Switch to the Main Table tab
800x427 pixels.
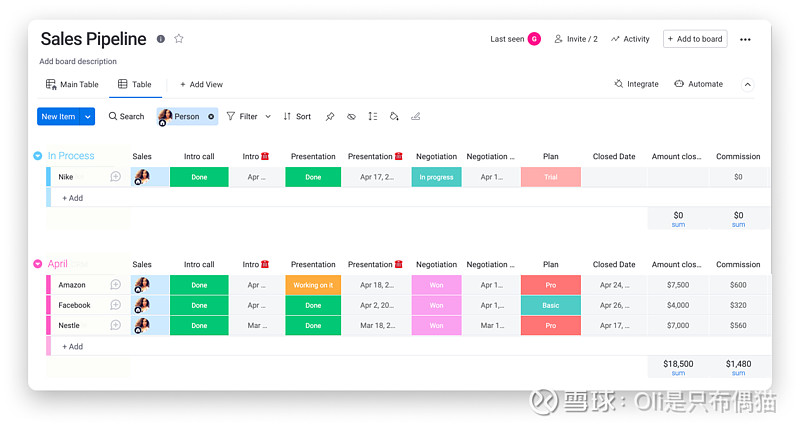pyautogui.click(x=72, y=85)
